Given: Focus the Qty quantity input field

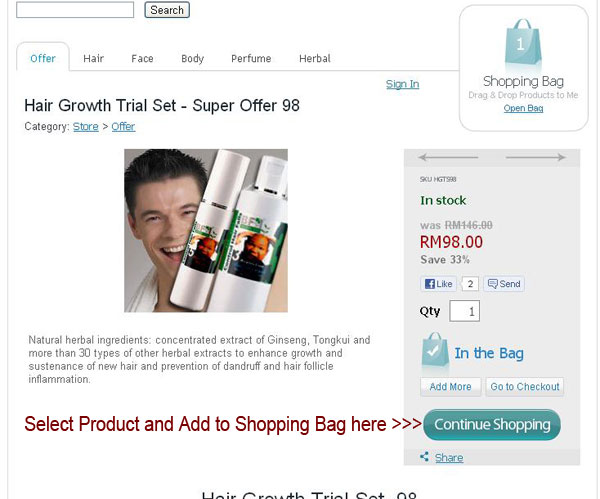Looking at the screenshot, I should coord(465,311).
